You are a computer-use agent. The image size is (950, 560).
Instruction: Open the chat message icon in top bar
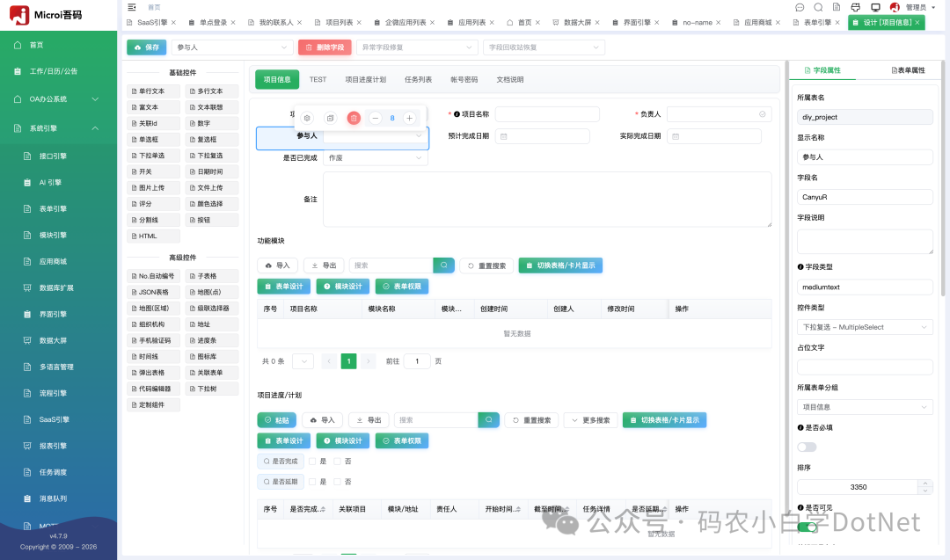[800, 7]
